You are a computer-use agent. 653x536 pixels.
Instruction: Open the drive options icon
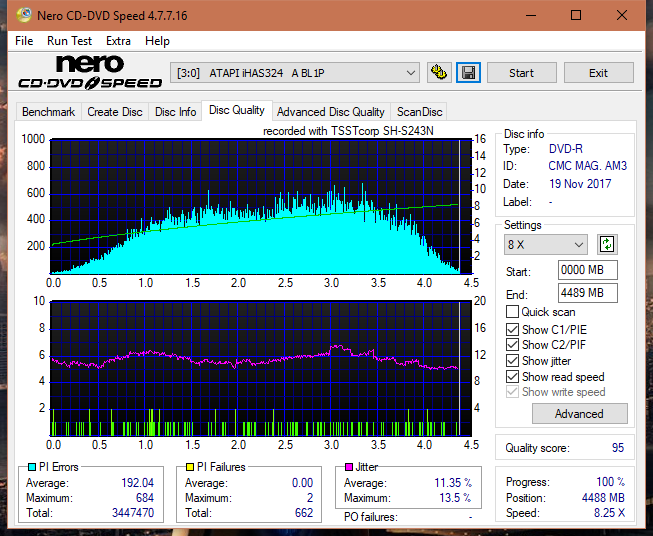point(439,73)
